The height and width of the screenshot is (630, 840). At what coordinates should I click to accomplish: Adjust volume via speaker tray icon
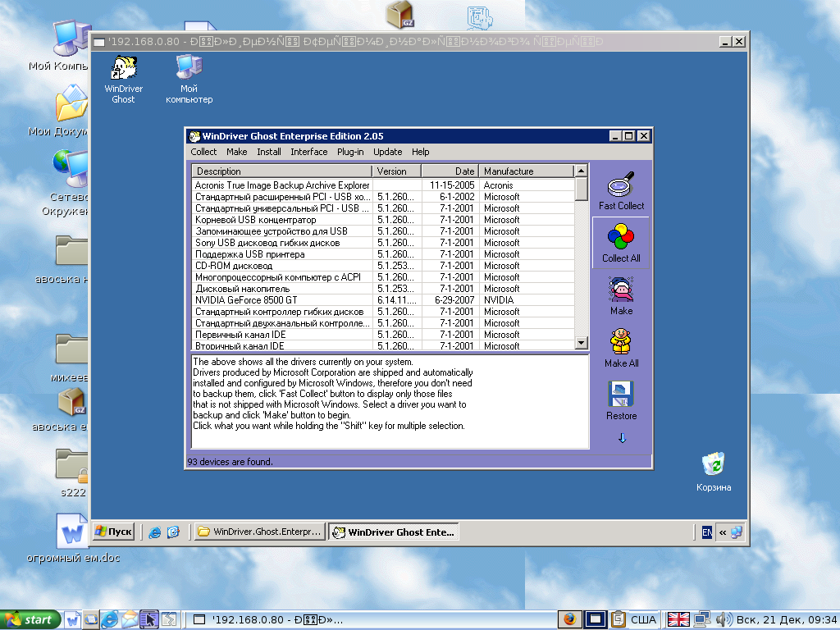(724, 619)
